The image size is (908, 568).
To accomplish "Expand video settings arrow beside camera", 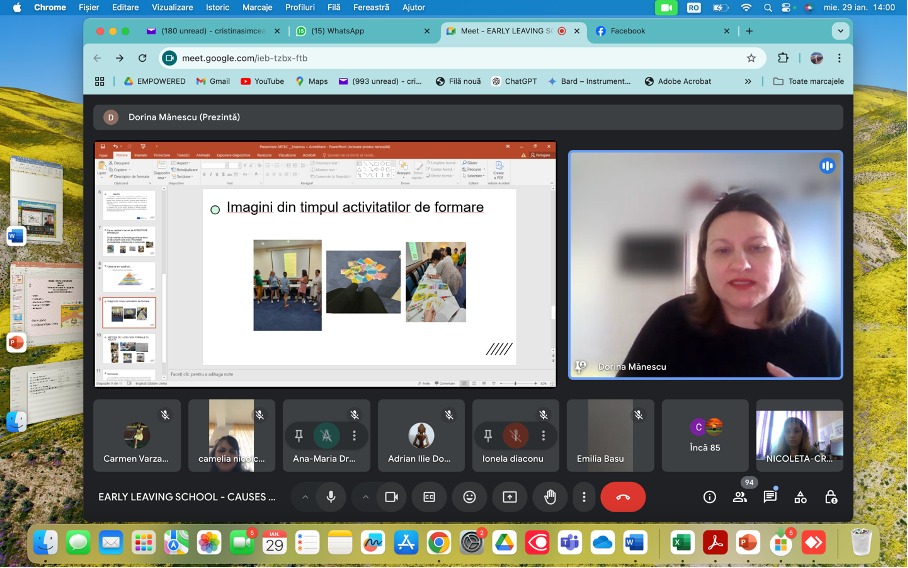I will pyautogui.click(x=366, y=497).
